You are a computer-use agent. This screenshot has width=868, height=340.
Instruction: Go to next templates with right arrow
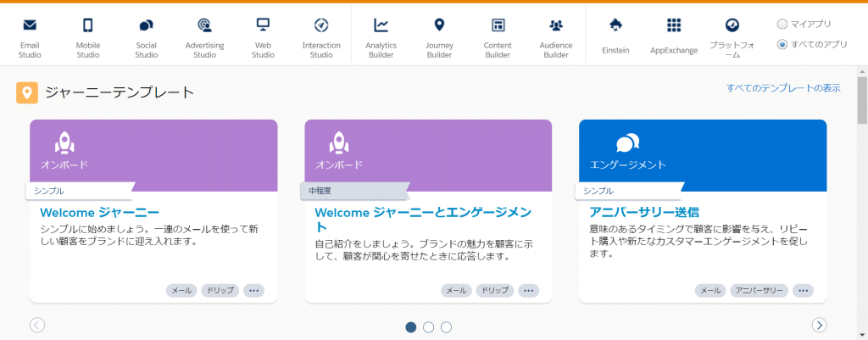(820, 325)
